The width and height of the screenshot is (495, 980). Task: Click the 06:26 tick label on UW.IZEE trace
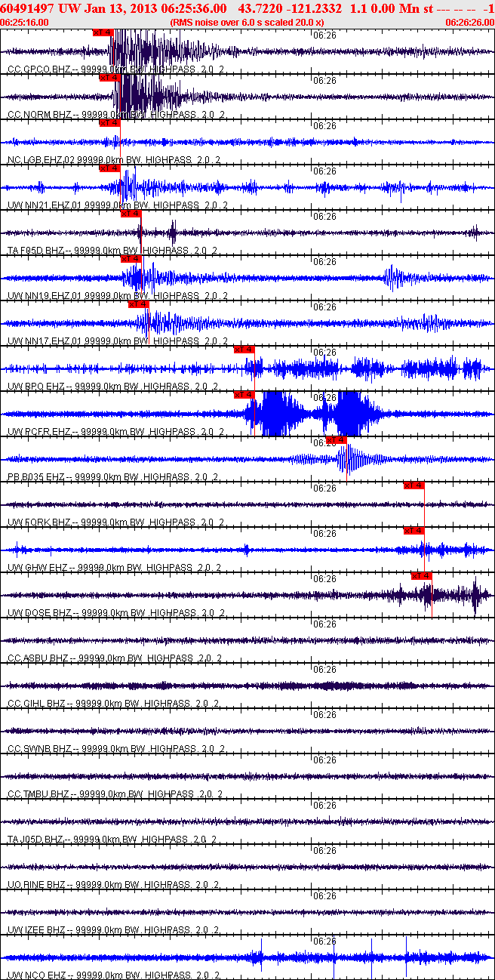(324, 896)
